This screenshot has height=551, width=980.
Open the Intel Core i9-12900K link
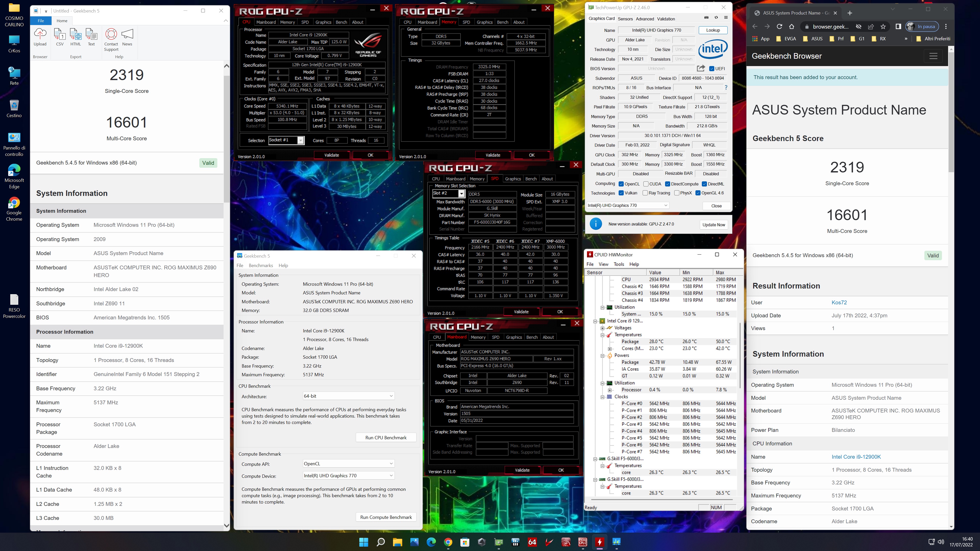click(856, 457)
